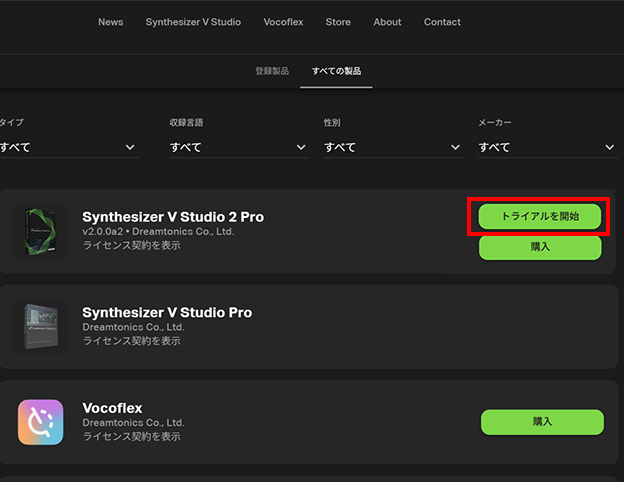The image size is (624, 482).
Task: Expand the 収録言語 filter dropdown
Action: point(239,147)
